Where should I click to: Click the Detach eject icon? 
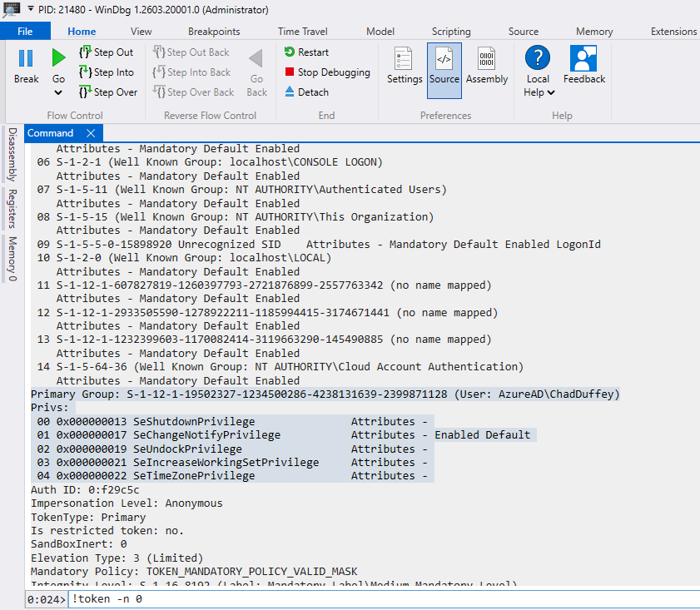290,92
